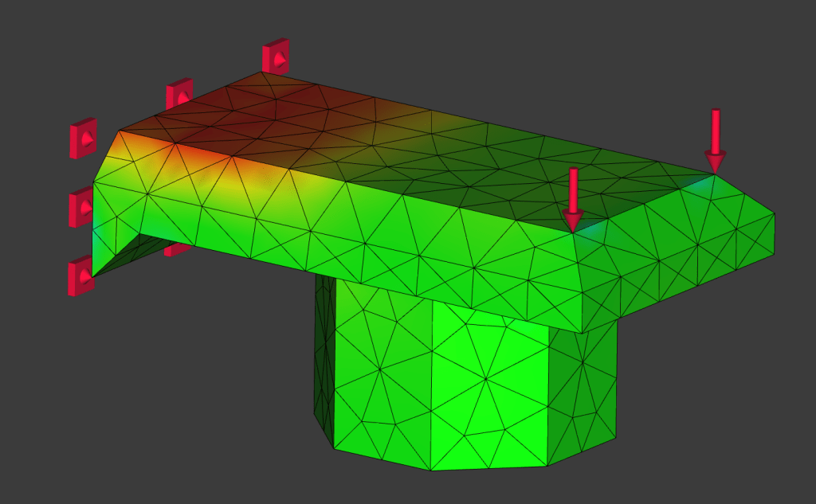Click the right force arrow at far corner
816x504 pixels.
point(715,140)
